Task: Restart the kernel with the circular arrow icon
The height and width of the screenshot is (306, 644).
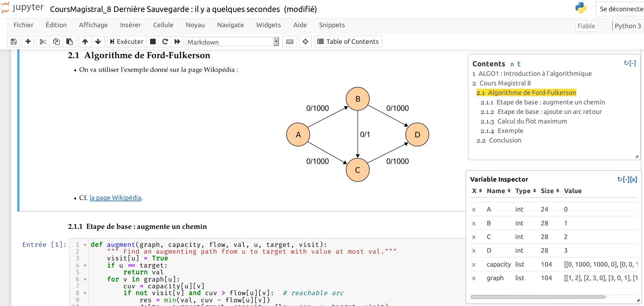Action: tap(165, 41)
